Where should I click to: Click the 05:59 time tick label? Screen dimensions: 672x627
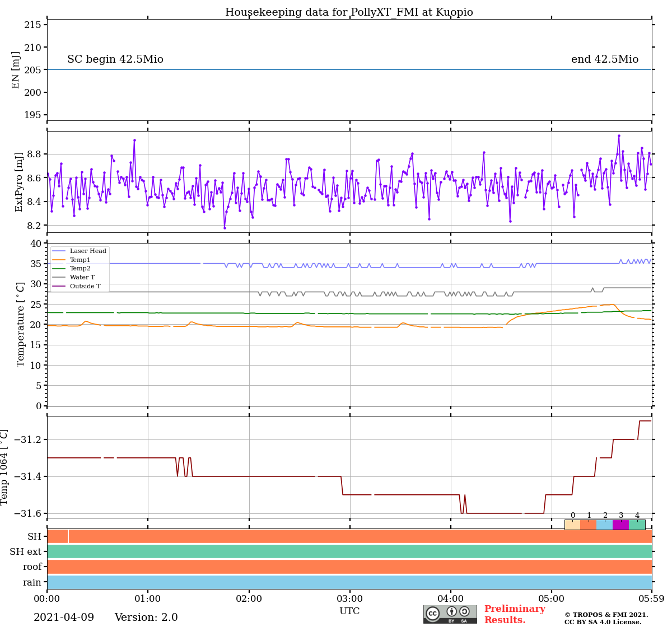(651, 598)
